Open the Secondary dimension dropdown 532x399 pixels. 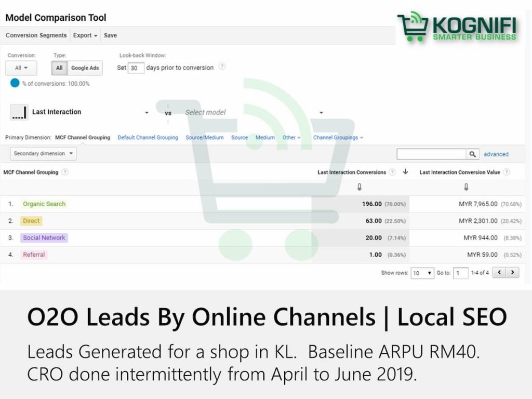(44, 154)
